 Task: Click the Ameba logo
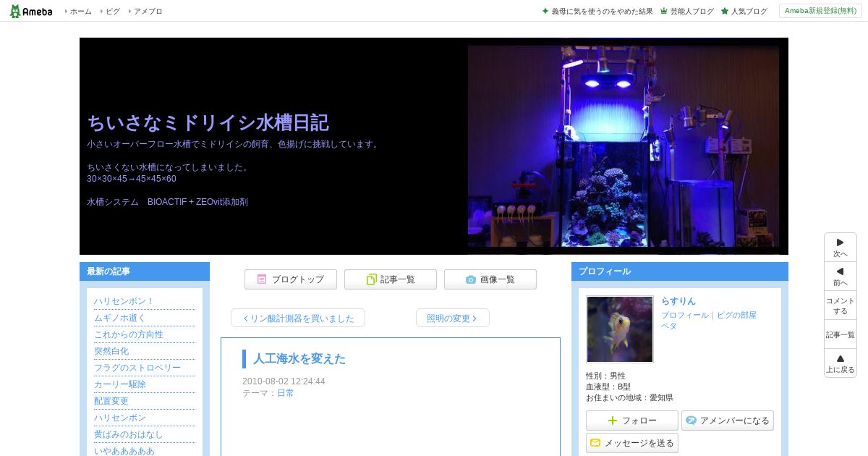pyautogui.click(x=31, y=11)
